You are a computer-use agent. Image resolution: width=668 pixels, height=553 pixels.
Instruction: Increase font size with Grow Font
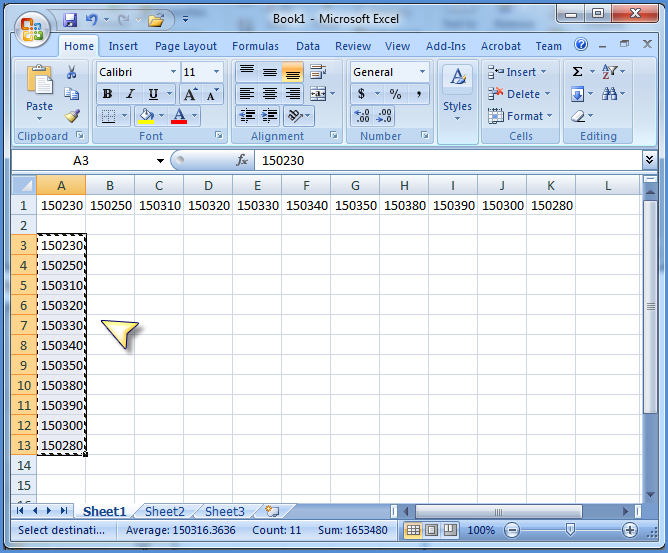click(190, 94)
